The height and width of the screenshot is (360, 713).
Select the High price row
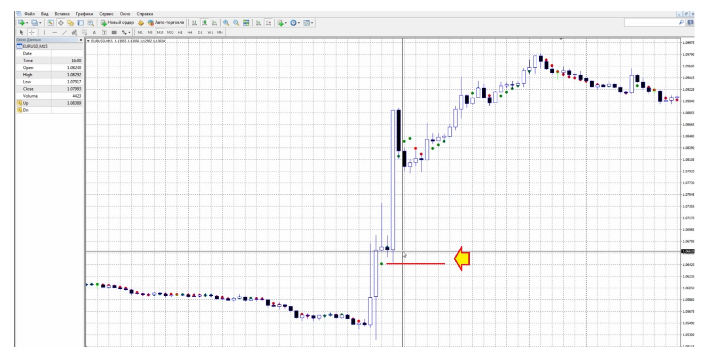[50, 75]
